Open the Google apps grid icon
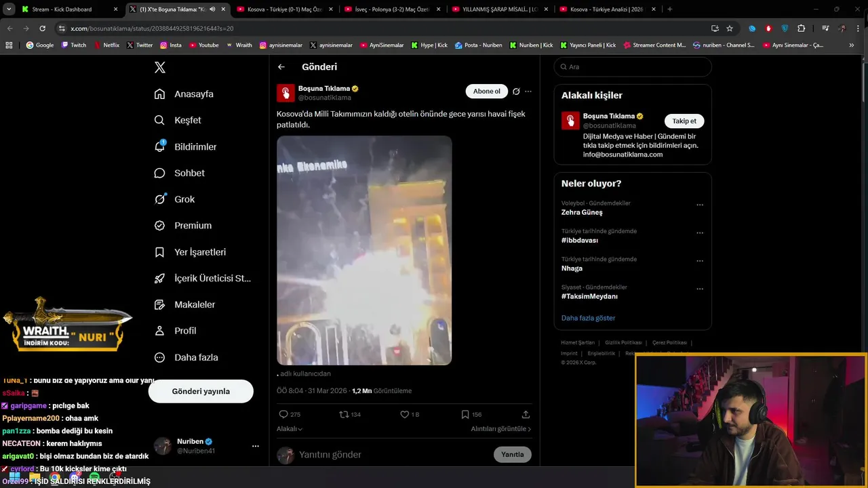The height and width of the screenshot is (488, 868). pyautogui.click(x=9, y=45)
